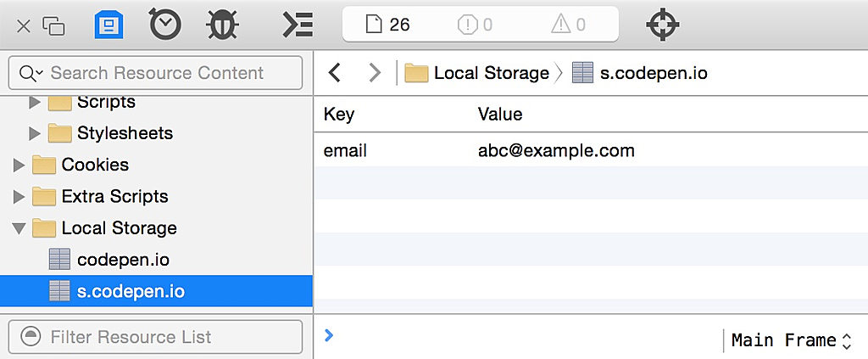Show the Console prompt icon
The image size is (868, 359).
pos(298,25)
